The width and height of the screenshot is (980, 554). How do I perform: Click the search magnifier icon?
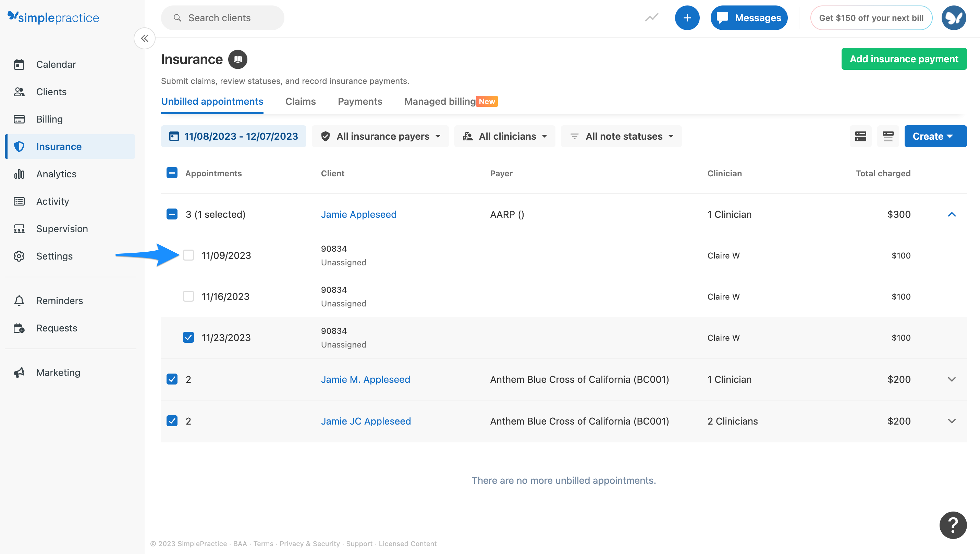[177, 18]
